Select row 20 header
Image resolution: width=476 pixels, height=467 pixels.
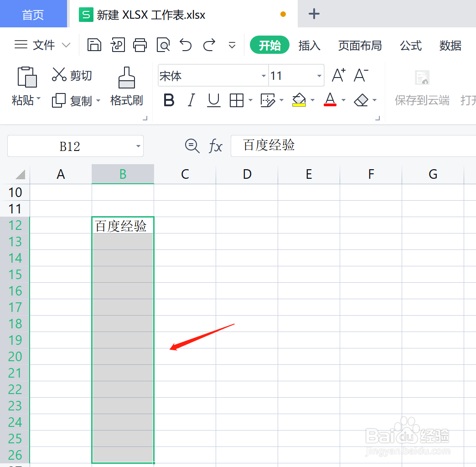15,356
